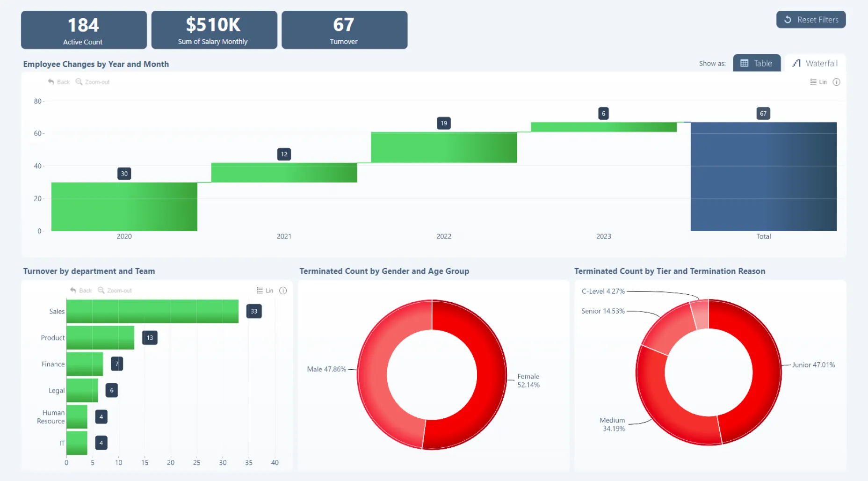Expand the 2020 waterfall bar
This screenshot has width=868, height=481.
124,206
